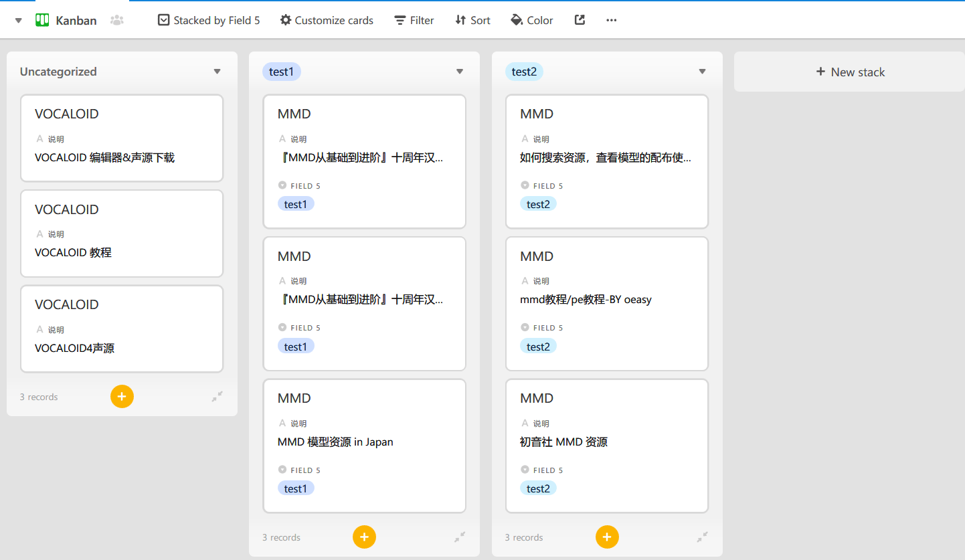Click the test2 tag on 'mmd教程/pe教程-BY oeasy' card
The image size is (965, 560).
pos(538,346)
